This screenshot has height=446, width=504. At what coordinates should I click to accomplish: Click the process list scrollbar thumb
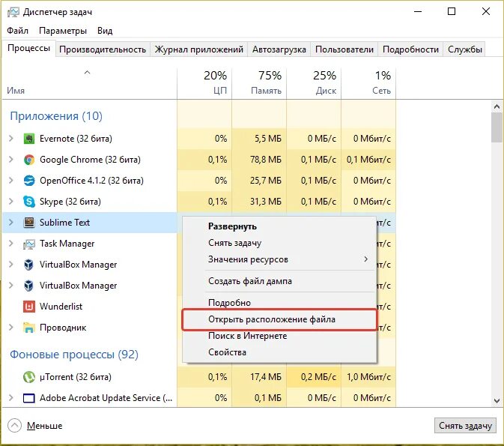[x=497, y=127]
